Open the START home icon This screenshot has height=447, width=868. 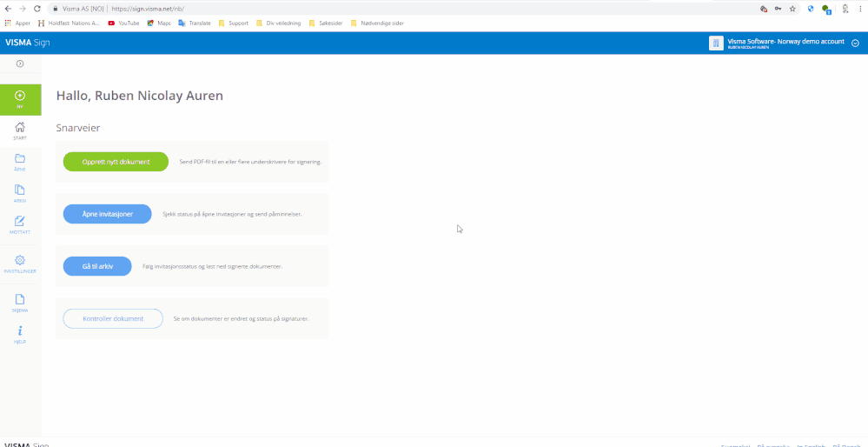pyautogui.click(x=20, y=127)
